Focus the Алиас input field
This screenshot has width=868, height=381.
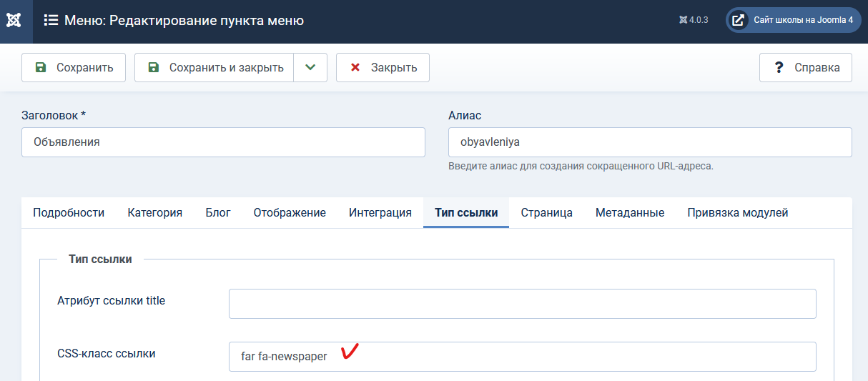(x=649, y=142)
